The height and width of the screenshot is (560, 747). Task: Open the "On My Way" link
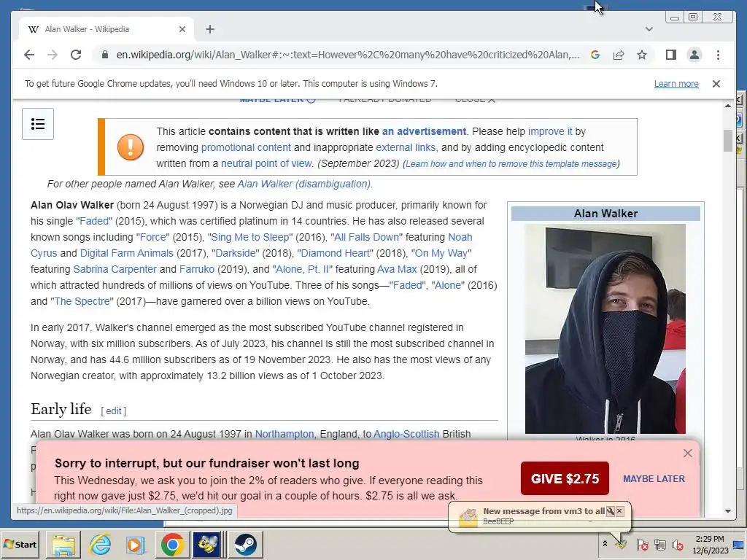coord(441,253)
